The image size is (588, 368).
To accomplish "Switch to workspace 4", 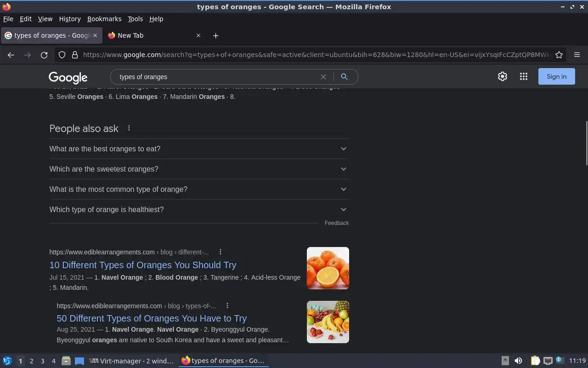I will pyautogui.click(x=53, y=361).
